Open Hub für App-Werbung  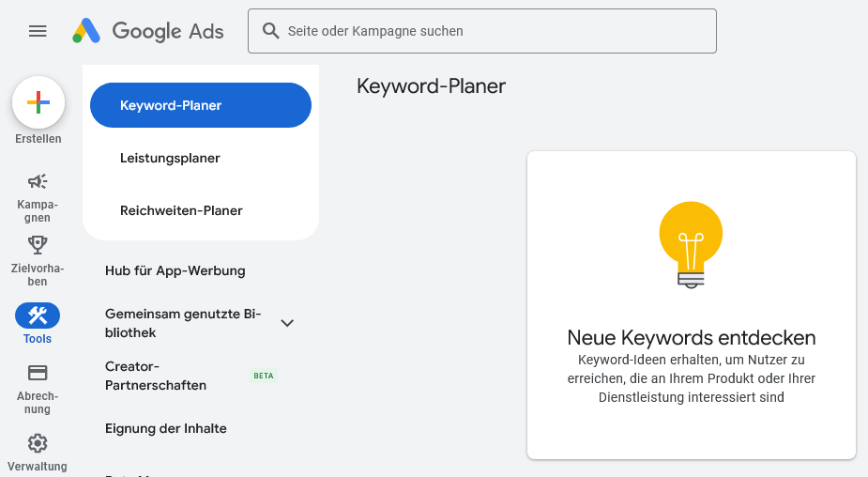click(x=175, y=270)
